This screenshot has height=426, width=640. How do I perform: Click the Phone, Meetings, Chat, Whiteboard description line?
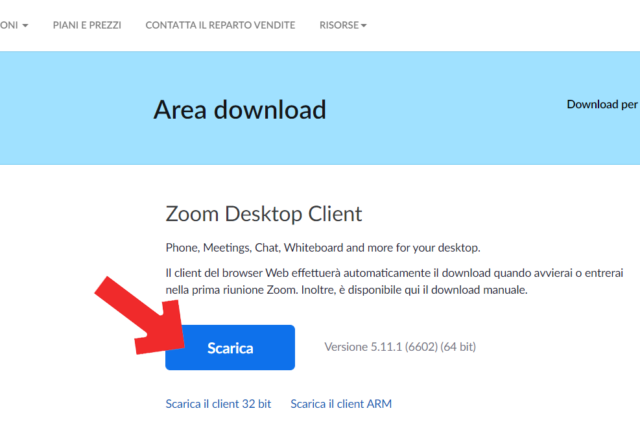point(323,248)
